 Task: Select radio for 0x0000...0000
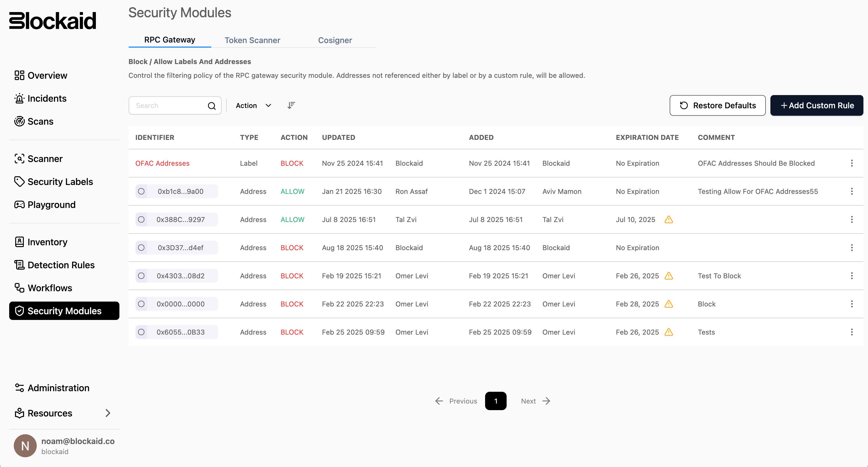141,304
